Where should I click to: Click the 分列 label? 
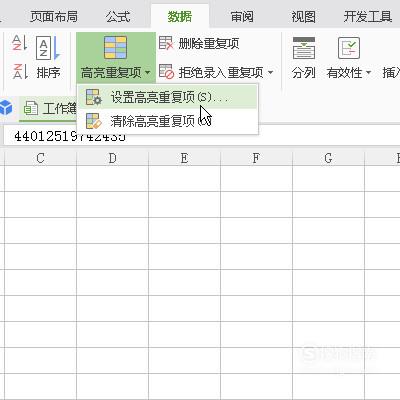[x=303, y=72]
